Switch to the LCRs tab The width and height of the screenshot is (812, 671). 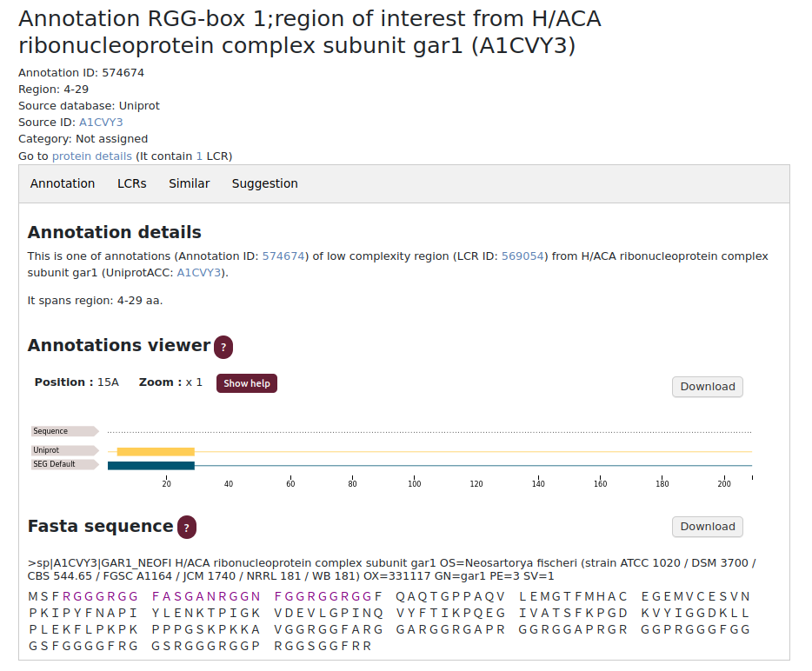(x=132, y=183)
